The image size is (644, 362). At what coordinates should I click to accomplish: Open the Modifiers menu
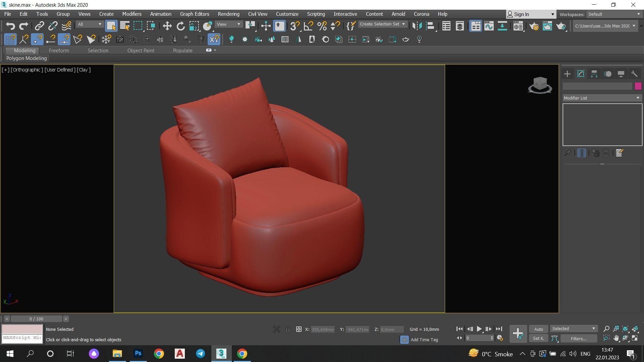(x=131, y=14)
